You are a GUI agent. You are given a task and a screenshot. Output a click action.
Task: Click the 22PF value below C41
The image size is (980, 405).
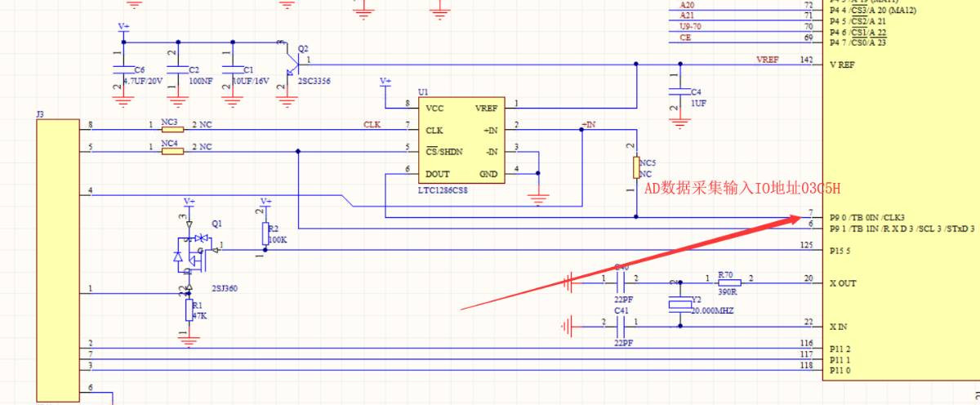coord(623,343)
